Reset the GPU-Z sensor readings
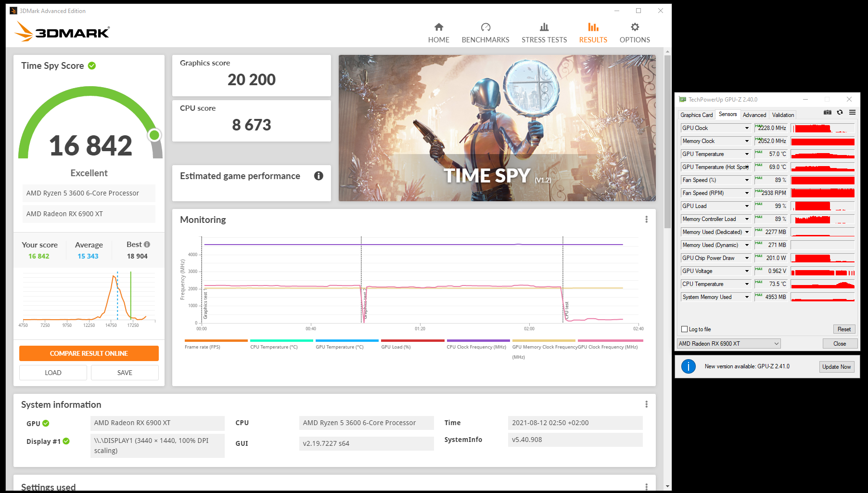The image size is (868, 493). (x=844, y=329)
